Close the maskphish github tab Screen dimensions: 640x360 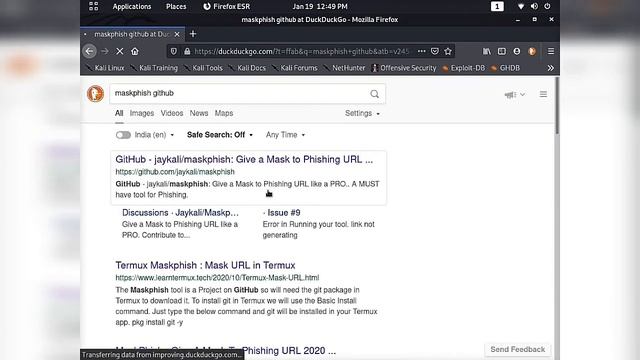[177, 34]
